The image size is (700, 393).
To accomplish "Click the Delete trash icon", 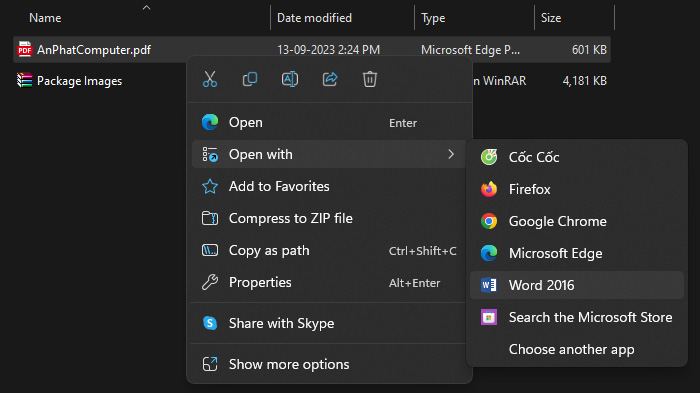I will (370, 79).
